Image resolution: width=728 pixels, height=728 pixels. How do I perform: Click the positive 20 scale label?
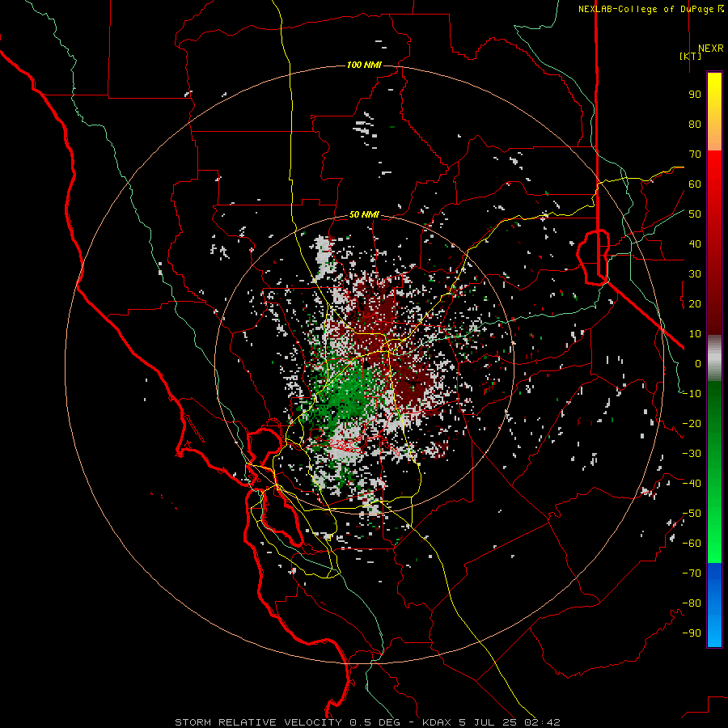click(x=695, y=303)
